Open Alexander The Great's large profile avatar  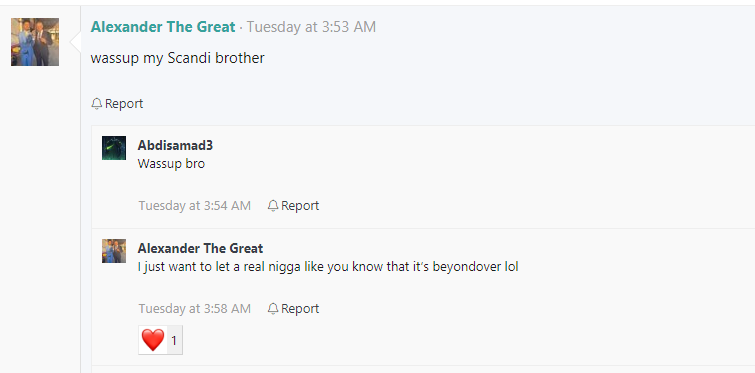(x=35, y=42)
